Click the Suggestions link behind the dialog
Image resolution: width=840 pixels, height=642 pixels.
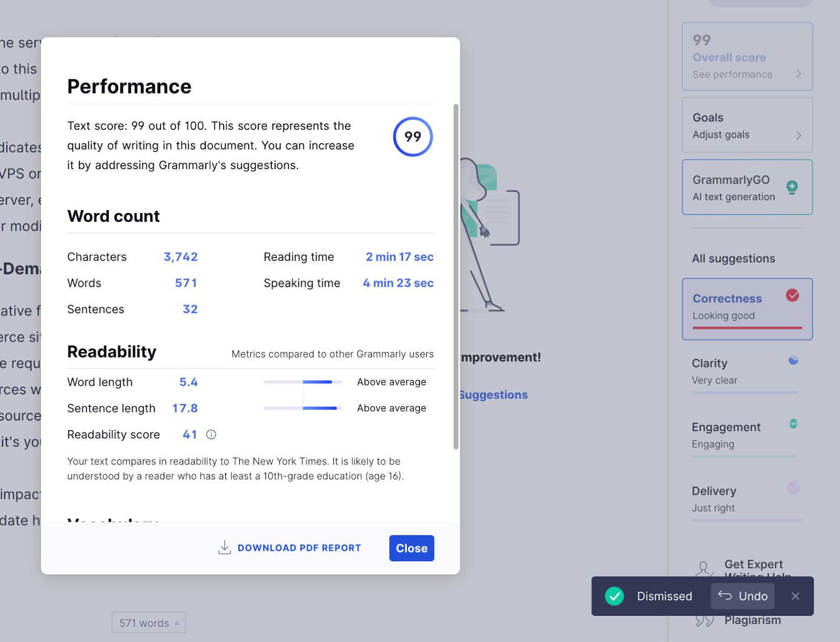493,395
